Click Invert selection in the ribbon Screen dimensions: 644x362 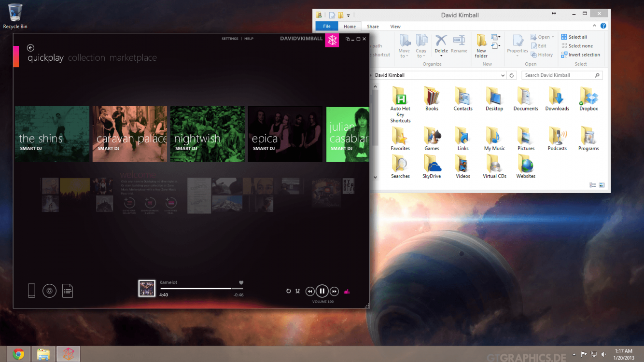click(581, 55)
